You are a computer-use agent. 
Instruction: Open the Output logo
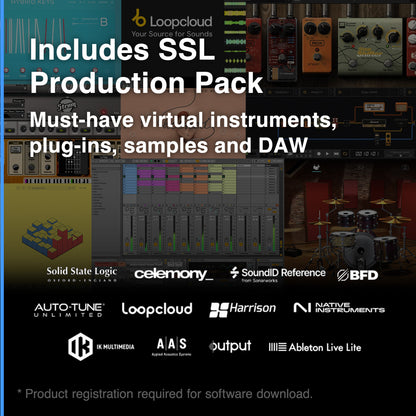pyautogui.click(x=230, y=346)
